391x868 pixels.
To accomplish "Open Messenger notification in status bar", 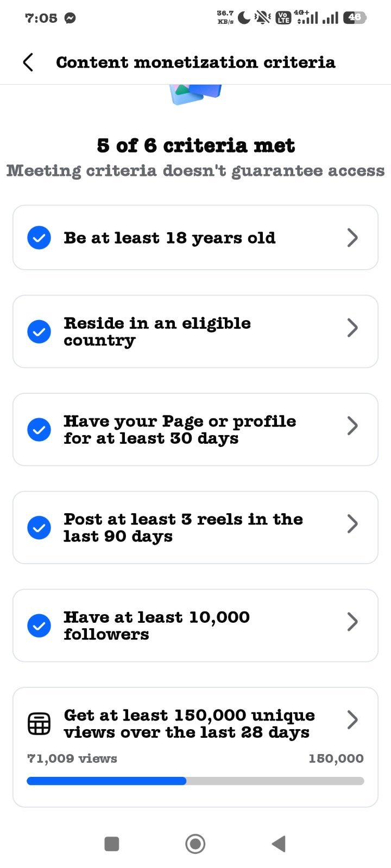I will tap(70, 18).
